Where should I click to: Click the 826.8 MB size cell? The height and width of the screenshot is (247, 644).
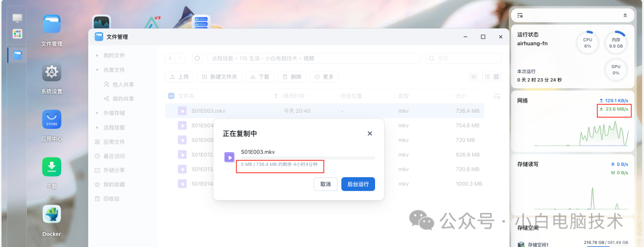[x=466, y=155]
